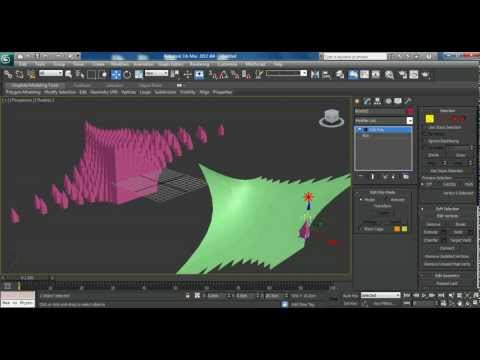Click the Unlink Selection tool
The width and height of the screenshot is (480, 360).
click(x=19, y=74)
